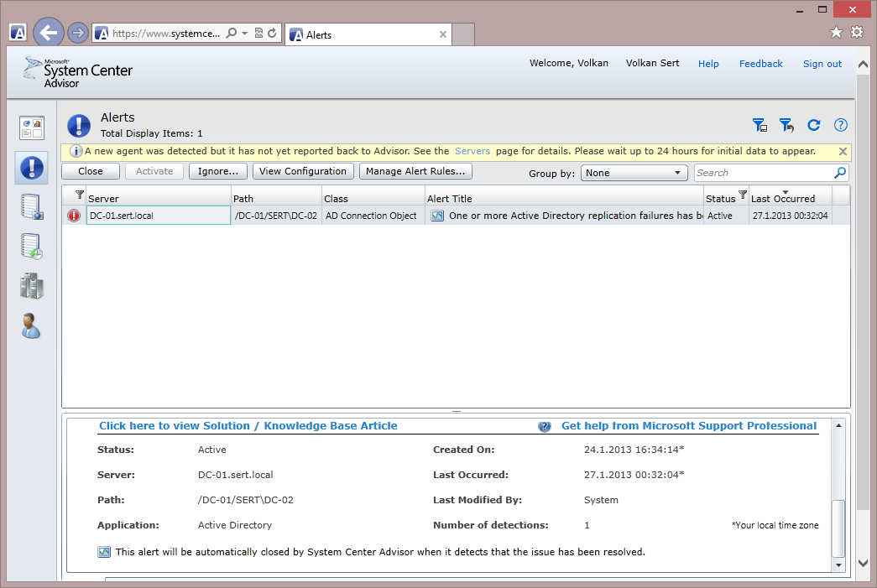Open the Solution / Knowledge Base Article link
The width and height of the screenshot is (877, 588).
(248, 426)
